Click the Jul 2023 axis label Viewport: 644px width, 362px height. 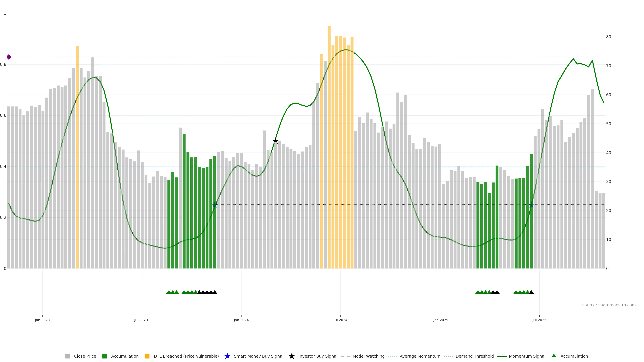coord(141,320)
